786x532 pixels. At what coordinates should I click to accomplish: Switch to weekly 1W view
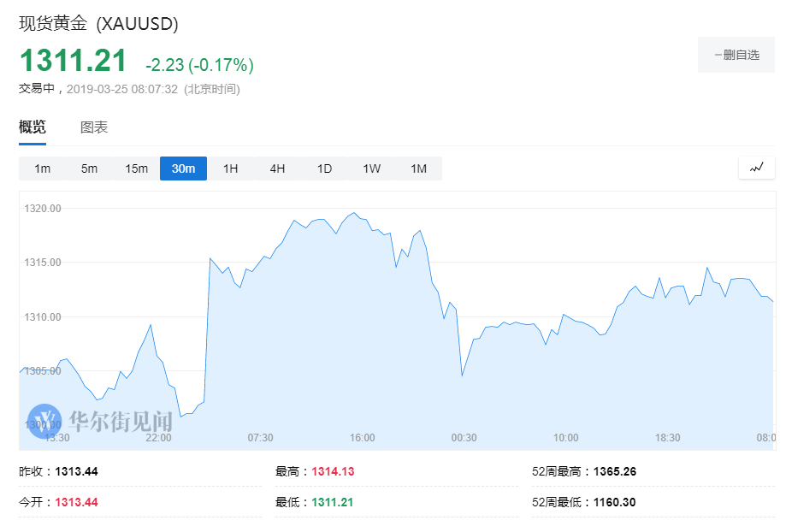(371, 168)
